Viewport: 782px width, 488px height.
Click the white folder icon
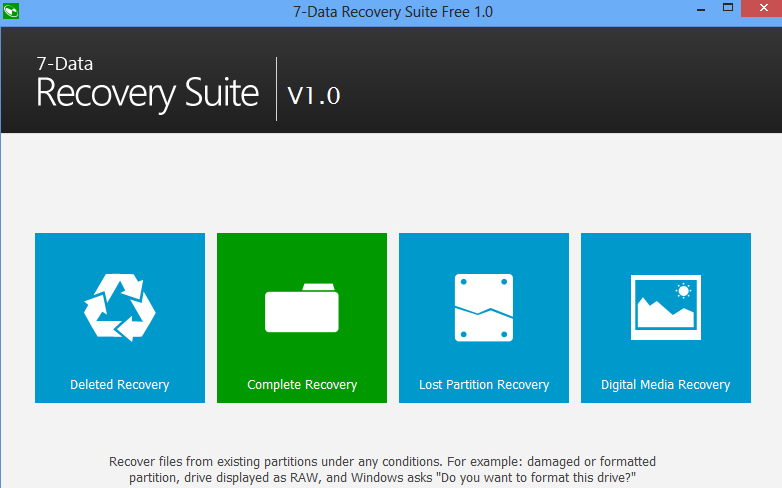[x=301, y=308]
